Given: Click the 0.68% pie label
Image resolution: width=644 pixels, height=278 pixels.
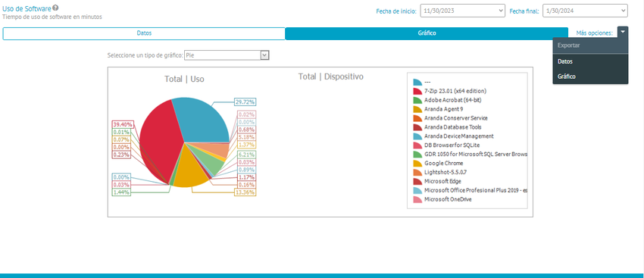Looking at the screenshot, I should tap(246, 130).
